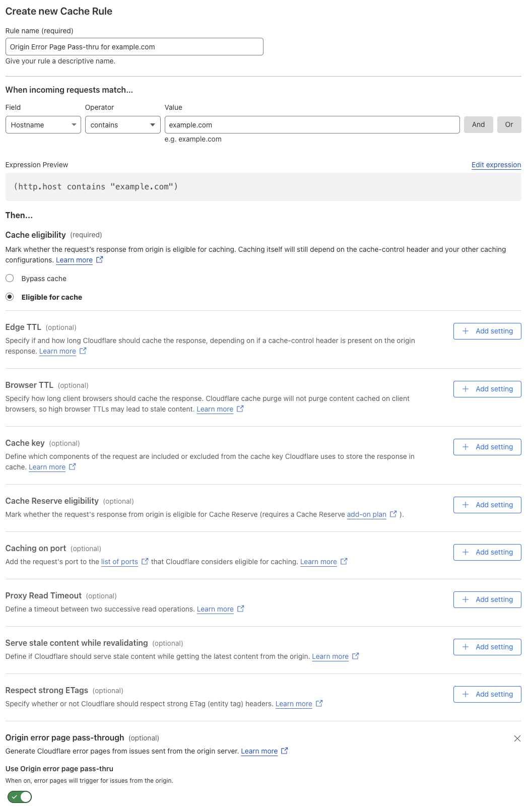Screen dimensions: 530x812
Task: Open the Hostname field dropdown
Action: click(43, 125)
